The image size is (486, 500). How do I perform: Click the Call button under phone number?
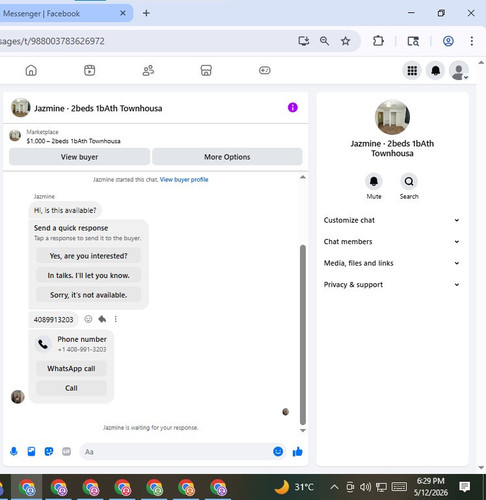(x=71, y=388)
